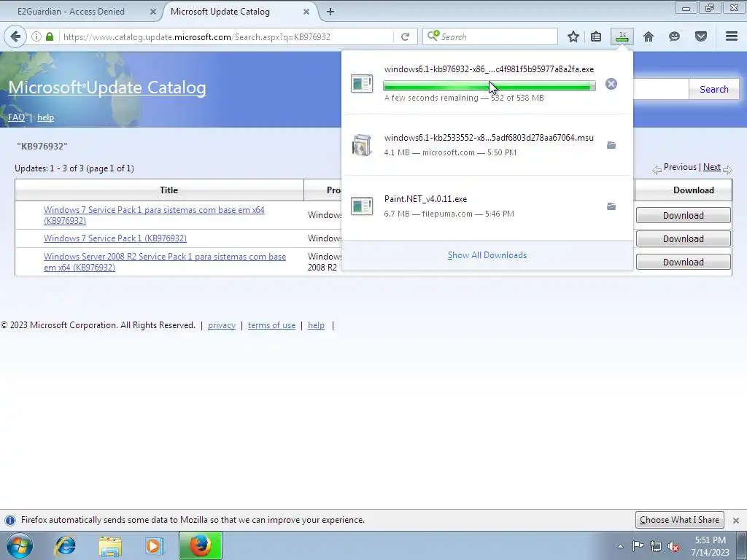Viewport: 747px width, 560px height.
Task: Click the Paint.NET_v4.0.11.exe file icon
Action: coord(362,206)
